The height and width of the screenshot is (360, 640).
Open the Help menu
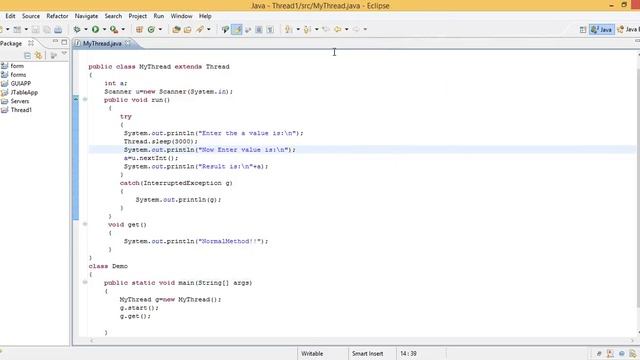205,16
